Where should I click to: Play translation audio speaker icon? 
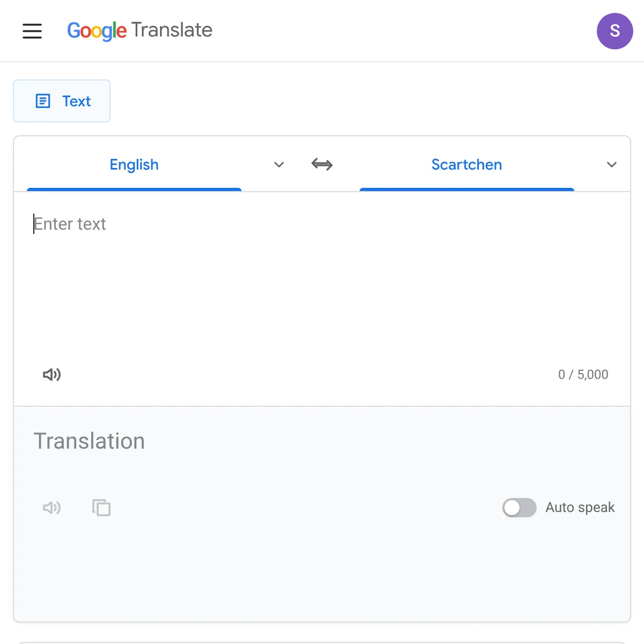pos(52,508)
